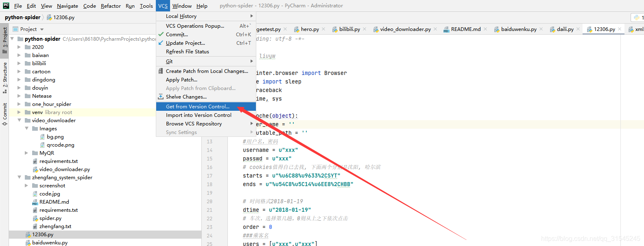Open the Tools menu
644x246 pixels.
146,6
